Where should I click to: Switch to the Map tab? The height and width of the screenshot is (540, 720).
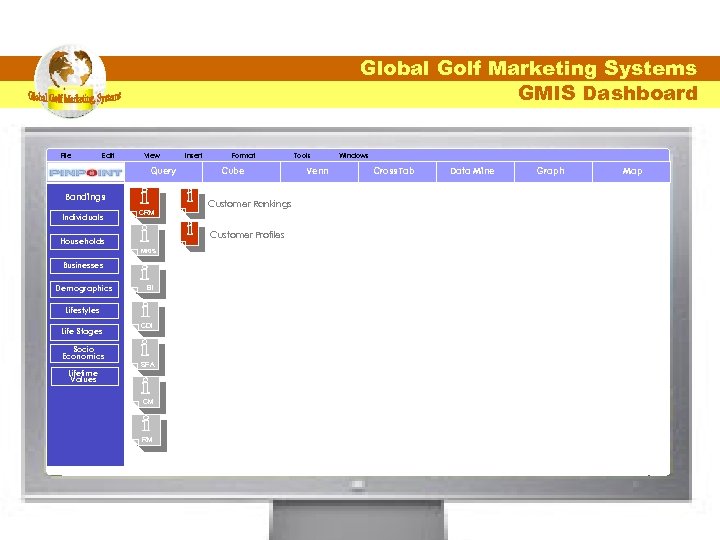click(632, 171)
